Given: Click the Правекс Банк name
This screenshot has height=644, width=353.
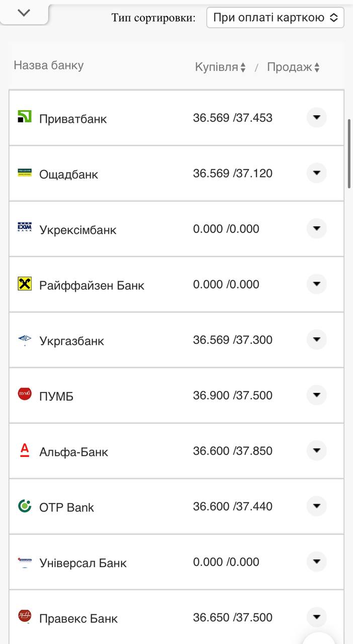Looking at the screenshot, I should (x=78, y=618).
